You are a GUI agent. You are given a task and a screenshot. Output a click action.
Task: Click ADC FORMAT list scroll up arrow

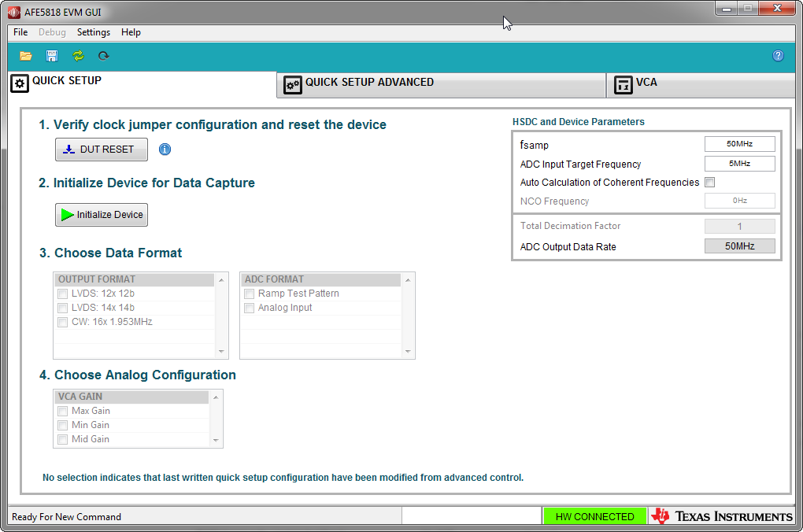coord(408,280)
